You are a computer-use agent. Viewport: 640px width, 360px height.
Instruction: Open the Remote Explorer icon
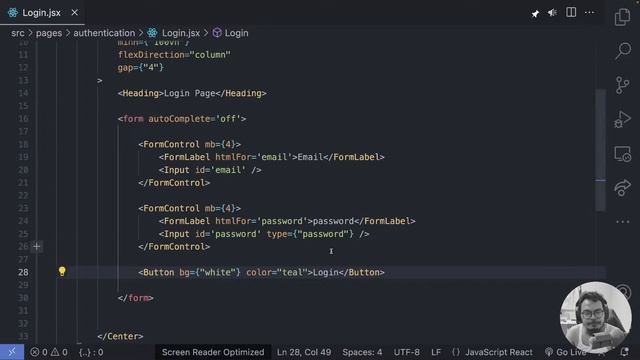pyautogui.click(x=622, y=154)
